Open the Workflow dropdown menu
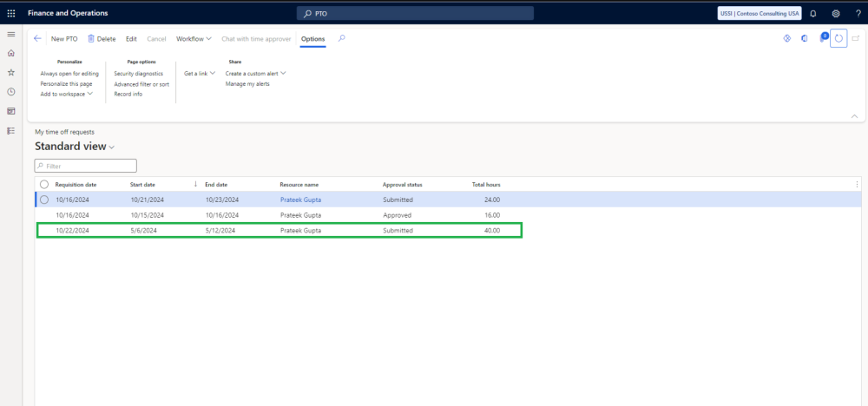This screenshot has width=868, height=406. pos(194,39)
